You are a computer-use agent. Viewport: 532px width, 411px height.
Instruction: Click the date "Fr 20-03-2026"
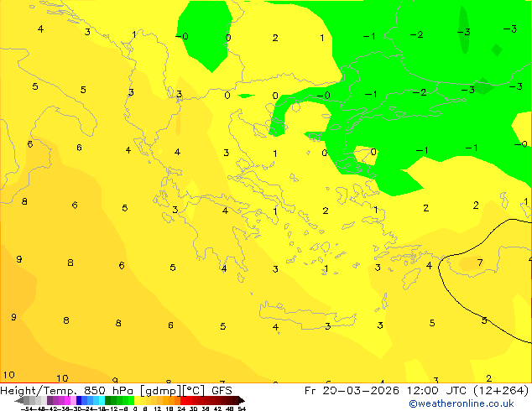coord(352,391)
